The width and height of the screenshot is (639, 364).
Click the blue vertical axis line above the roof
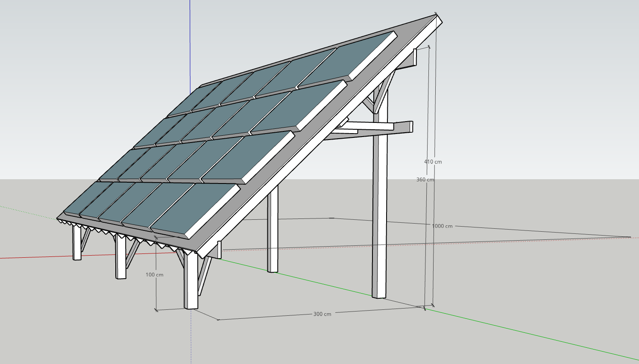190,43
